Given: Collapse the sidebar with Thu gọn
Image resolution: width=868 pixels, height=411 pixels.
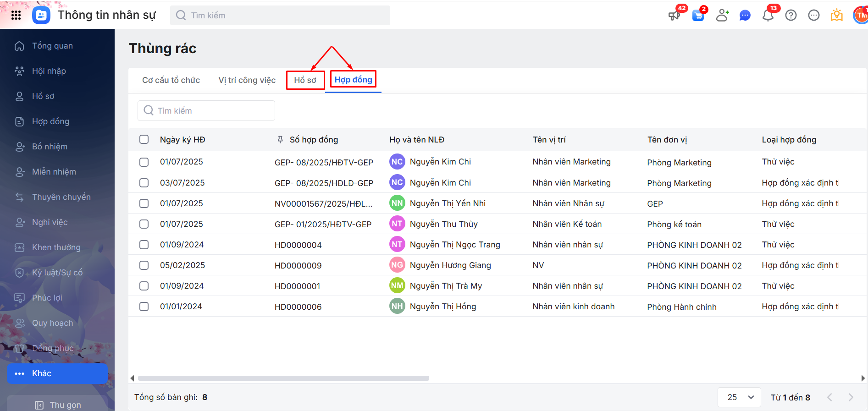Looking at the screenshot, I should pos(58,405).
